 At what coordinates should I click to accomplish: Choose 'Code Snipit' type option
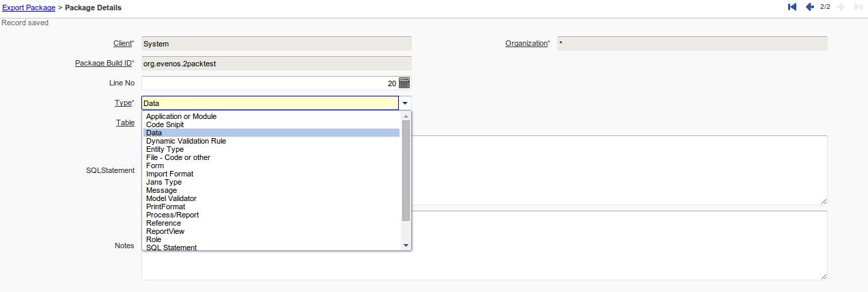pyautogui.click(x=165, y=124)
